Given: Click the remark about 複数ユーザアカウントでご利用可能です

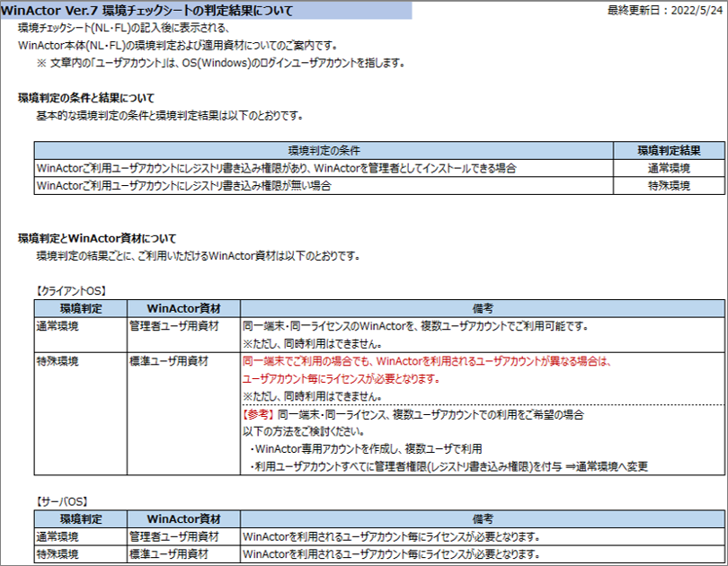Looking at the screenshot, I should (x=415, y=326).
